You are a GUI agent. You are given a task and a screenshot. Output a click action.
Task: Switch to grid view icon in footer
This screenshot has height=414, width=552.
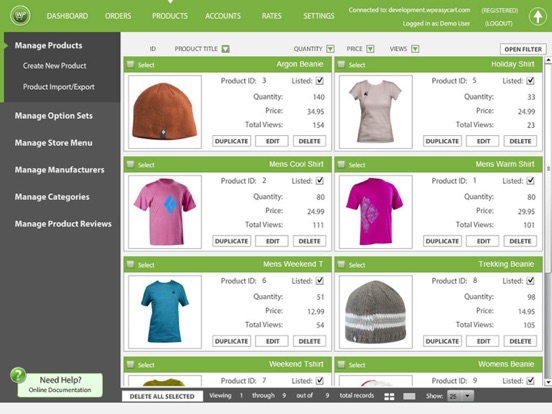click(x=389, y=396)
